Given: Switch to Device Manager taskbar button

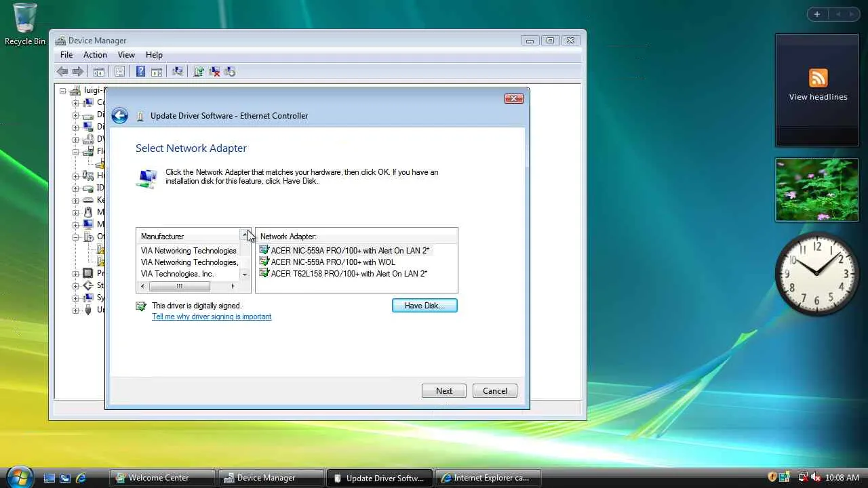Looking at the screenshot, I should tap(271, 478).
